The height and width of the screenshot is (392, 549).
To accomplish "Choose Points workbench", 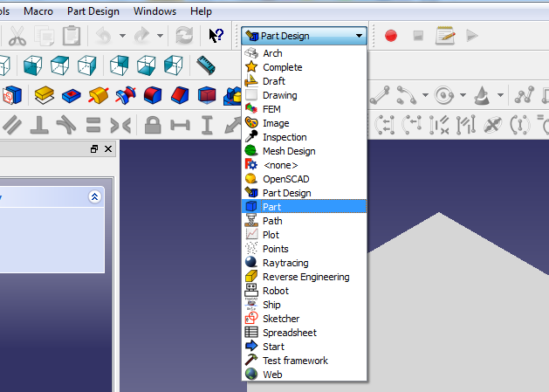I will point(304,249).
